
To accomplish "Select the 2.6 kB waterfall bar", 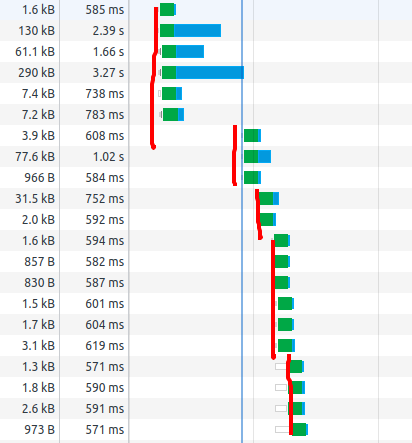I will point(297,409).
